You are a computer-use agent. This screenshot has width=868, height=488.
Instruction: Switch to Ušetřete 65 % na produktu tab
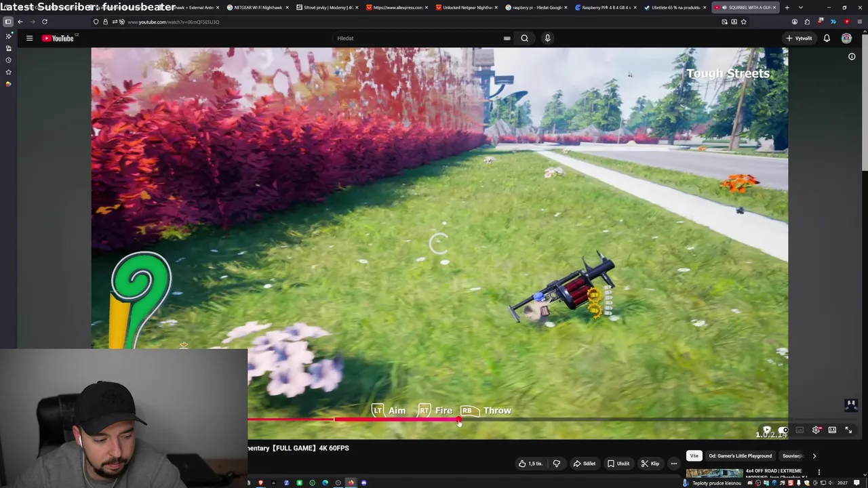click(676, 7)
